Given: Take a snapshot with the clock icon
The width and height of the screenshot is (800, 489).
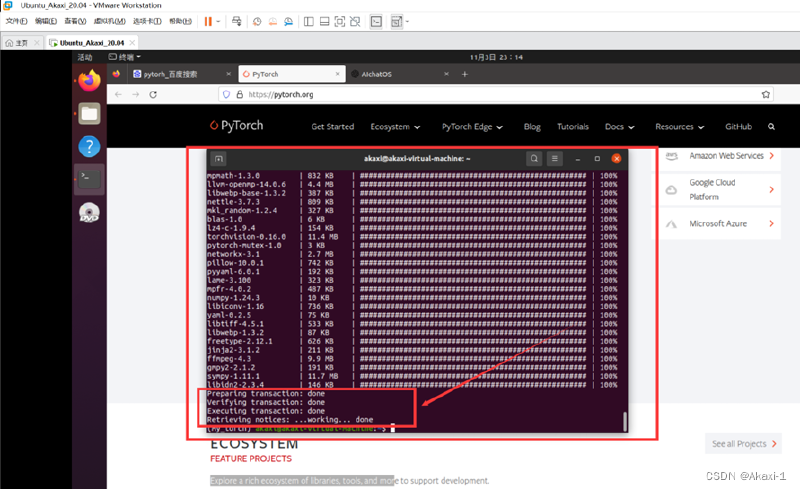Looking at the screenshot, I should point(257,21).
